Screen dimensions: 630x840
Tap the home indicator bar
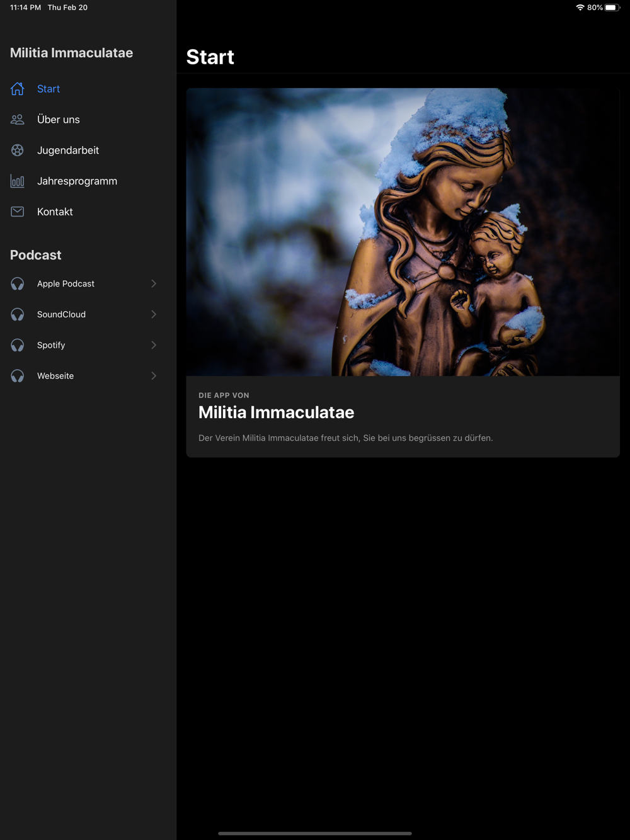(x=315, y=833)
